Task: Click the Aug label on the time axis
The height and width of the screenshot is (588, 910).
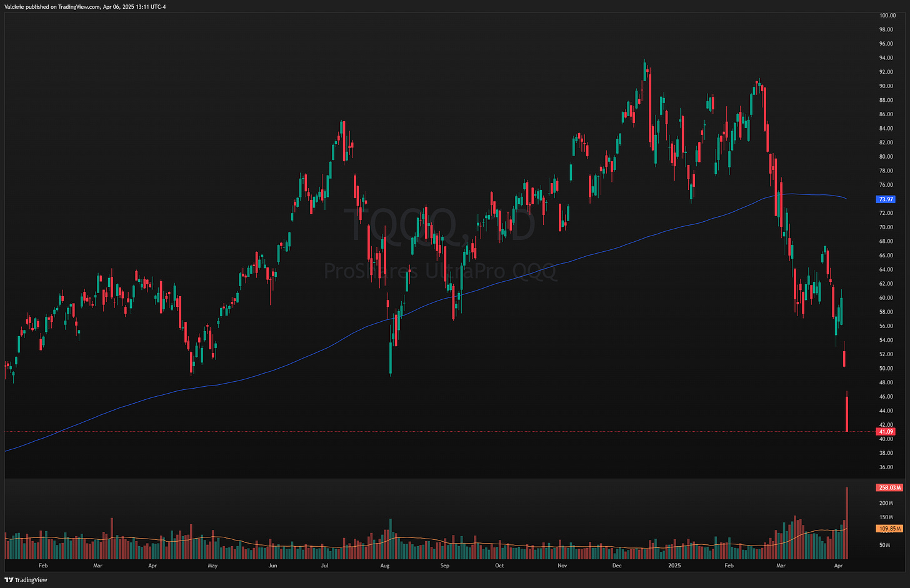Action: click(x=384, y=566)
